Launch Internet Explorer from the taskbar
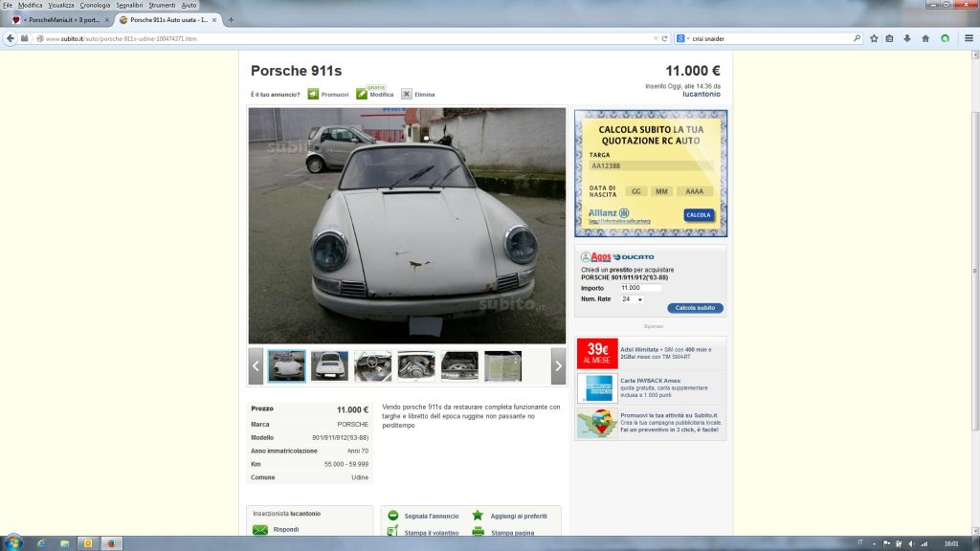 pos(41,543)
